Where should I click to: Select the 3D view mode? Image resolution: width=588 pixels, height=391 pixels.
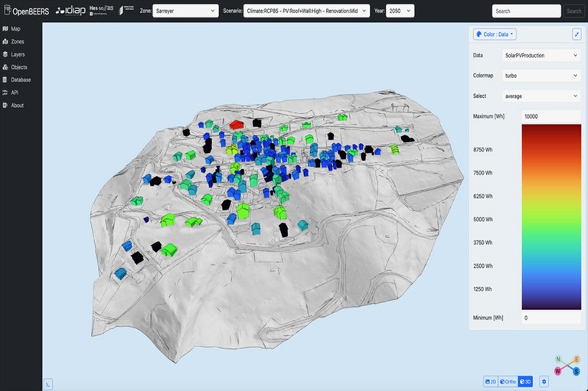tap(525, 381)
